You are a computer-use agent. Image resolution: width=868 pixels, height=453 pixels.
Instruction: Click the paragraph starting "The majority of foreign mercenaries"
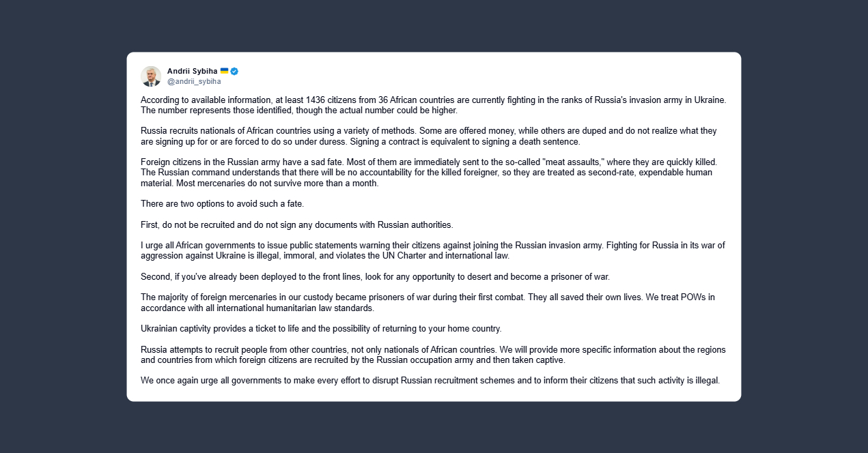[x=428, y=302]
